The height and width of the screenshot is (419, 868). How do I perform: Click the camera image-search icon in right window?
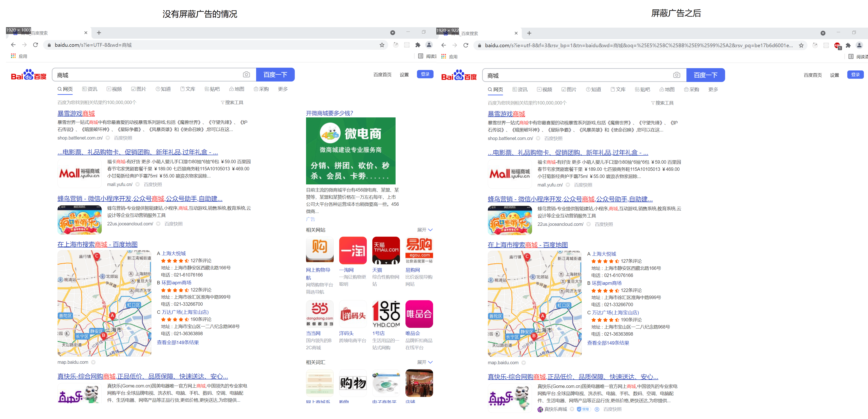click(677, 75)
